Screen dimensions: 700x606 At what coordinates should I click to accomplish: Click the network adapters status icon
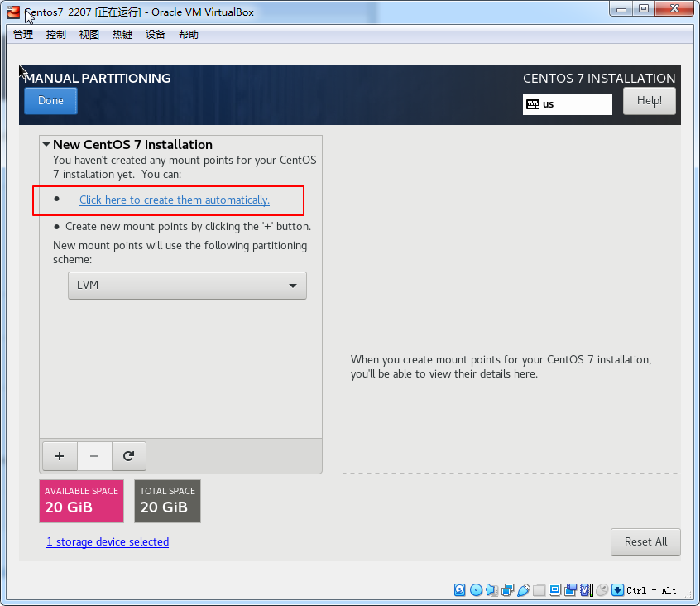point(507,590)
